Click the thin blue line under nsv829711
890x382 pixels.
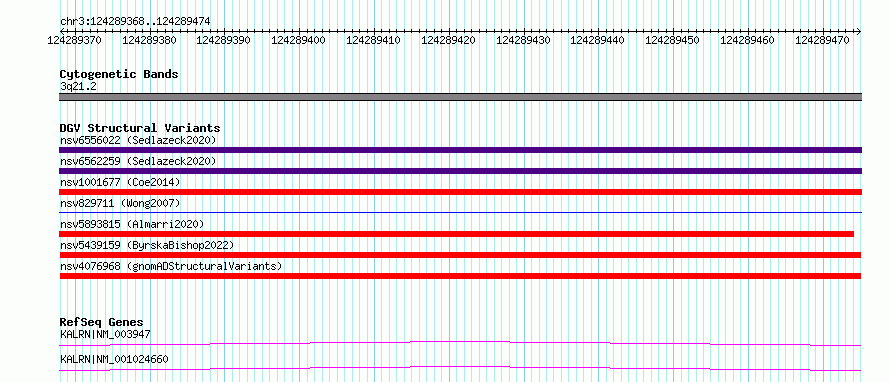coord(460,212)
